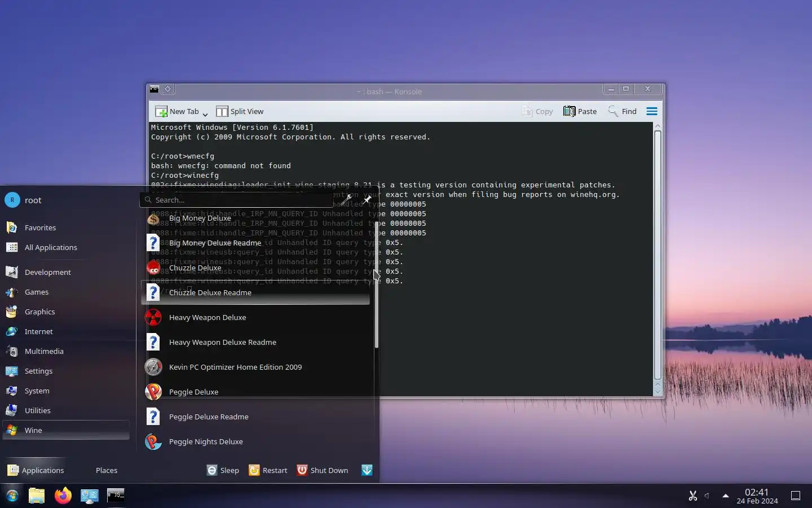Select the Internet category
Viewport: 812px width, 508px height.
tap(67, 331)
